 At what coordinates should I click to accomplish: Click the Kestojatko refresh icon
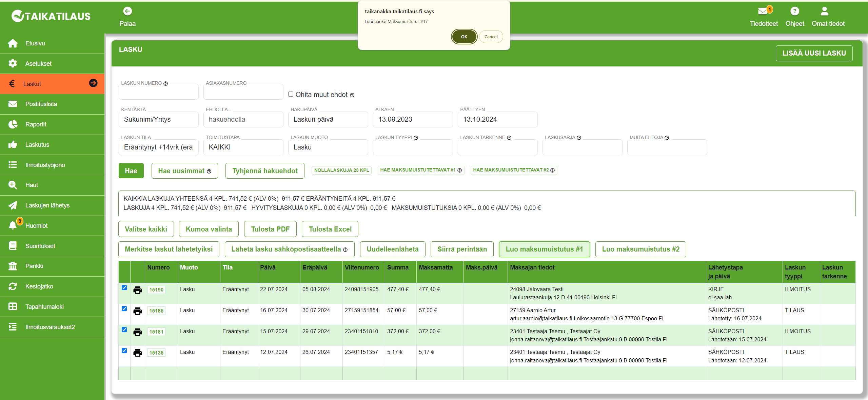tap(13, 286)
